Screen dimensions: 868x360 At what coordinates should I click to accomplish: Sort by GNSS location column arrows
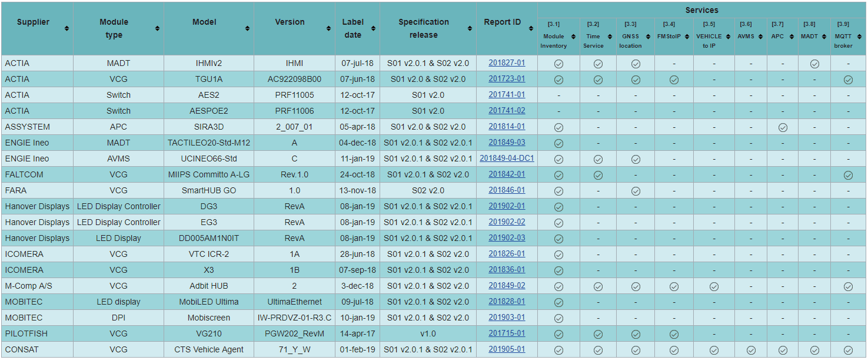coord(648,37)
